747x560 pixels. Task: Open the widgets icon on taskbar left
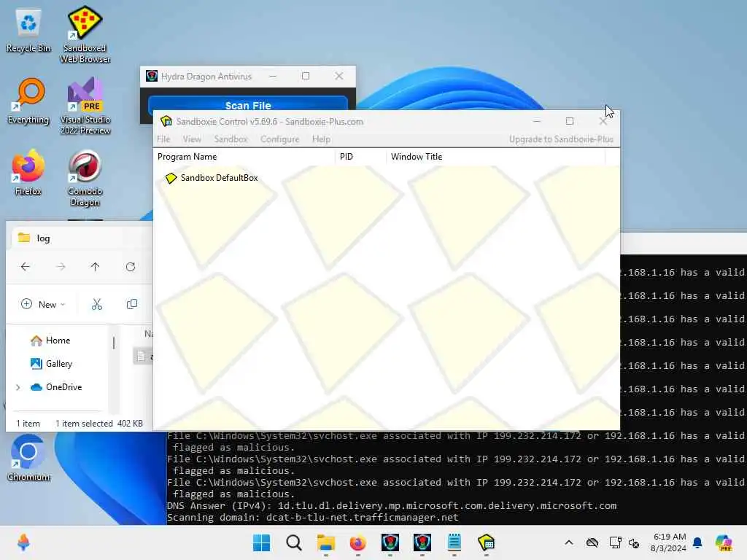point(23,542)
